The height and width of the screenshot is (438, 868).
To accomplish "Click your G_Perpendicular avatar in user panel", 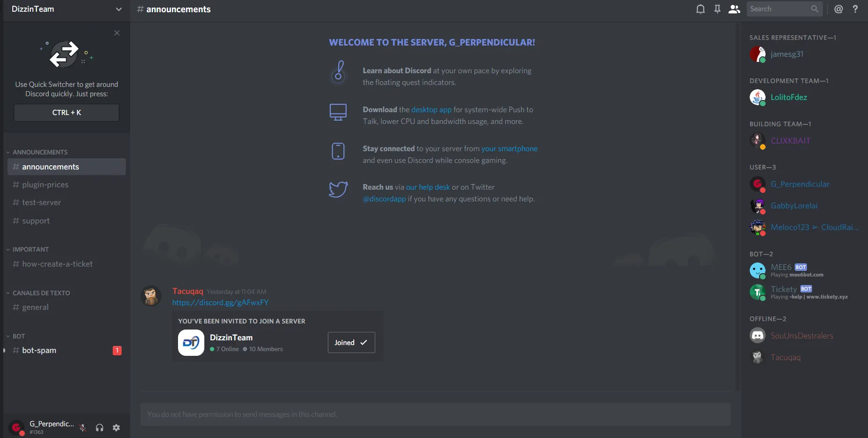I will click(17, 427).
